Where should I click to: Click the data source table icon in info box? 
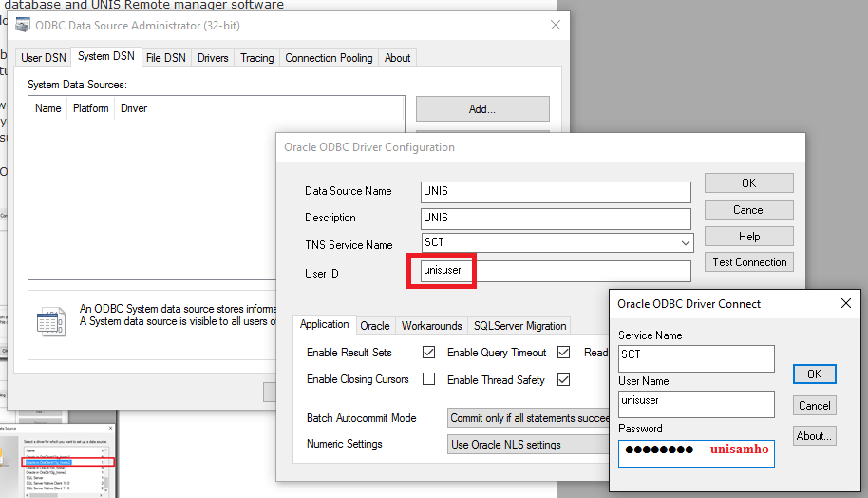[51, 322]
